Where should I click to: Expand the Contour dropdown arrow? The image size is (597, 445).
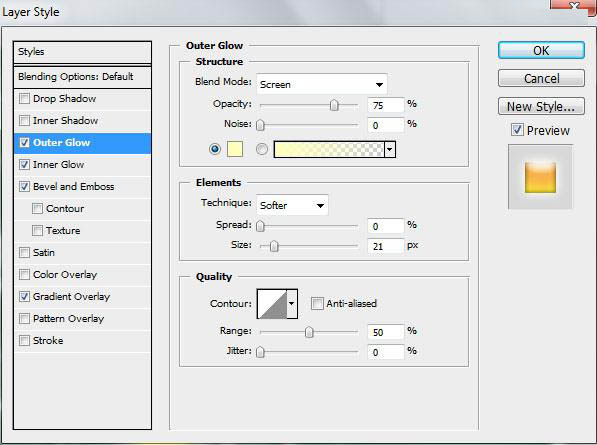(x=292, y=304)
